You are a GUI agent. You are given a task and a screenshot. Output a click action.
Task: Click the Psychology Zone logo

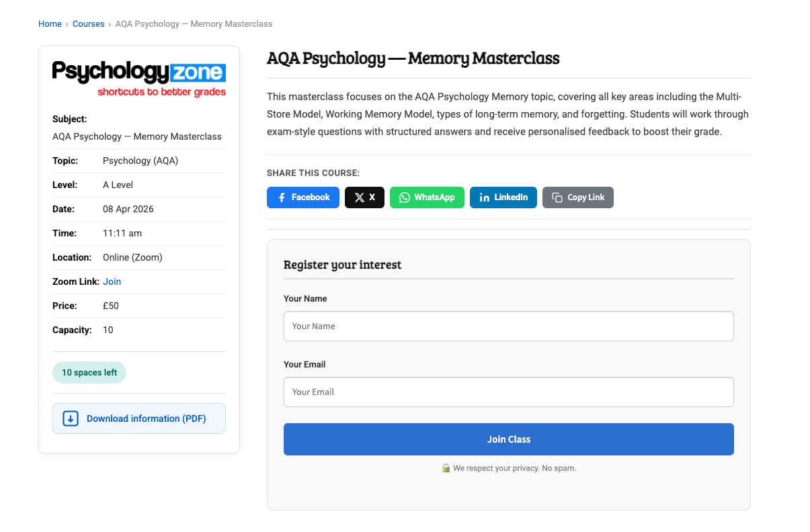pos(139,79)
